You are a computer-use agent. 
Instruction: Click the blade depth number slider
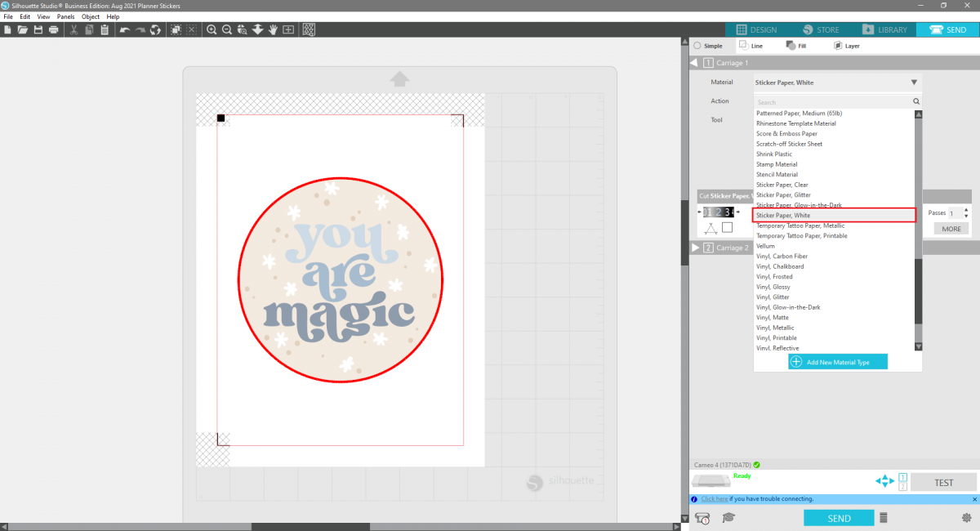(x=719, y=212)
